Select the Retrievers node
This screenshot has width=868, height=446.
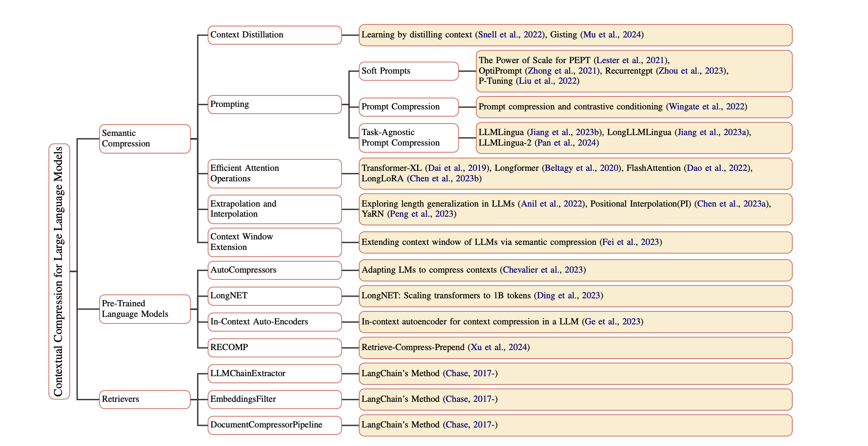coord(145,399)
